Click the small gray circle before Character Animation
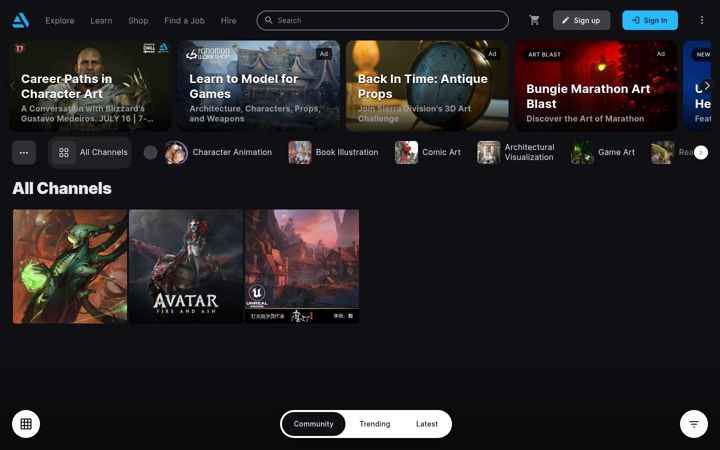This screenshot has height=450, width=720. [x=150, y=152]
